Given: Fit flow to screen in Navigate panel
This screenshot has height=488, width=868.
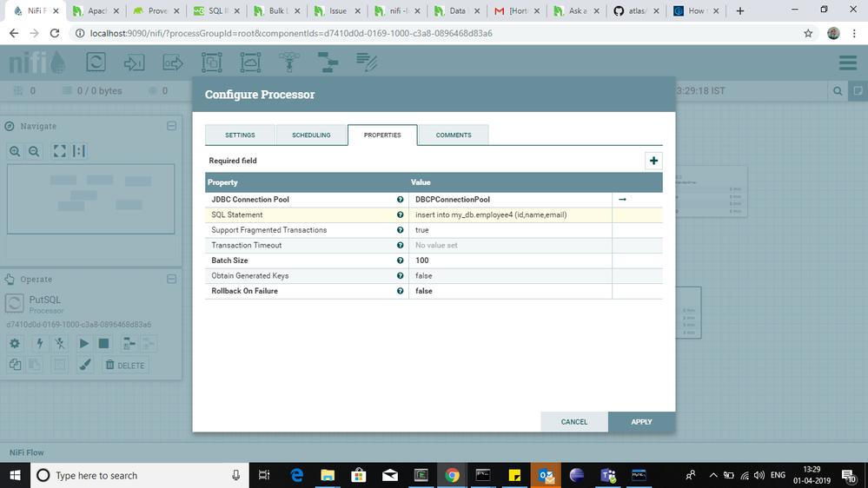Looking at the screenshot, I should pos(59,151).
